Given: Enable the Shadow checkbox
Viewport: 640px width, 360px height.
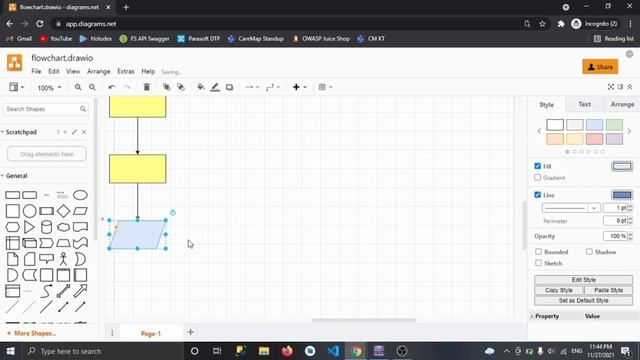Looking at the screenshot, I should [589, 251].
